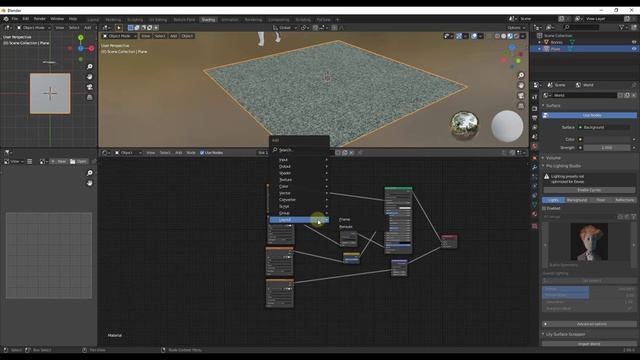640x360 pixels.
Task: Open the Window menu
Action: [57, 19]
